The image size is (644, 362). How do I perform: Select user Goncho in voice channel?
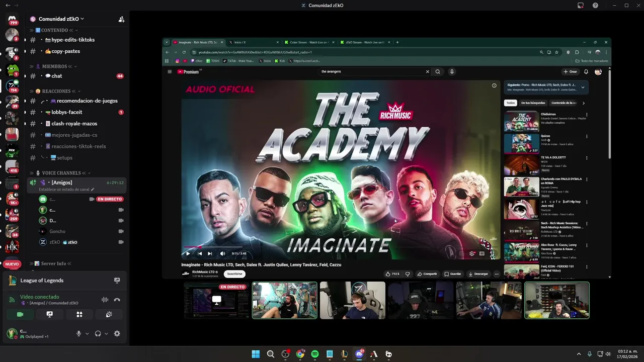tap(82, 231)
